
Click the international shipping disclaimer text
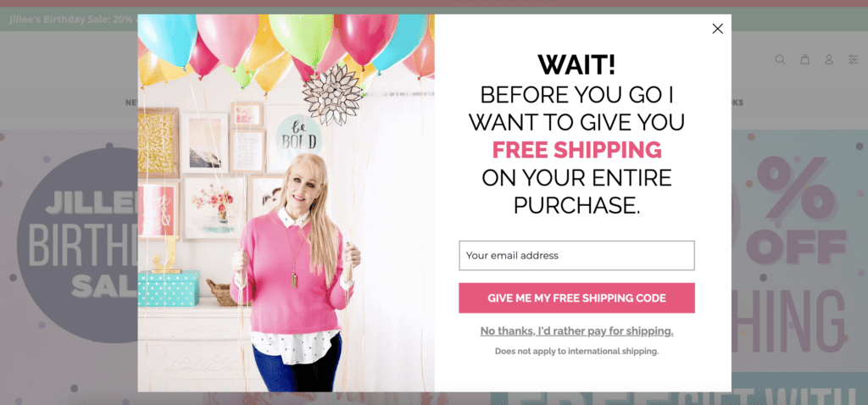576,352
